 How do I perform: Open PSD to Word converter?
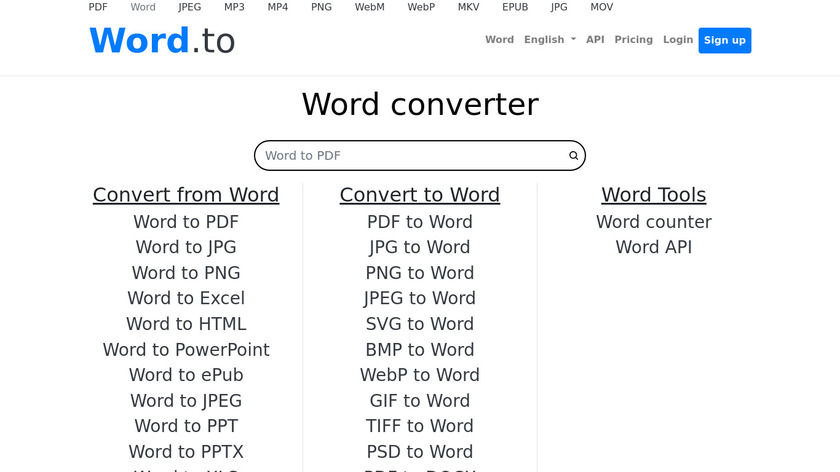click(x=419, y=452)
